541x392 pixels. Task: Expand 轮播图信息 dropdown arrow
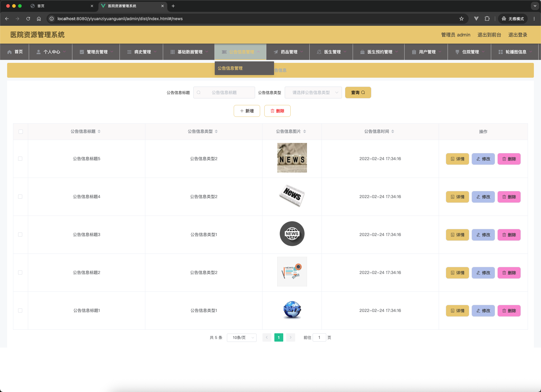531,52
